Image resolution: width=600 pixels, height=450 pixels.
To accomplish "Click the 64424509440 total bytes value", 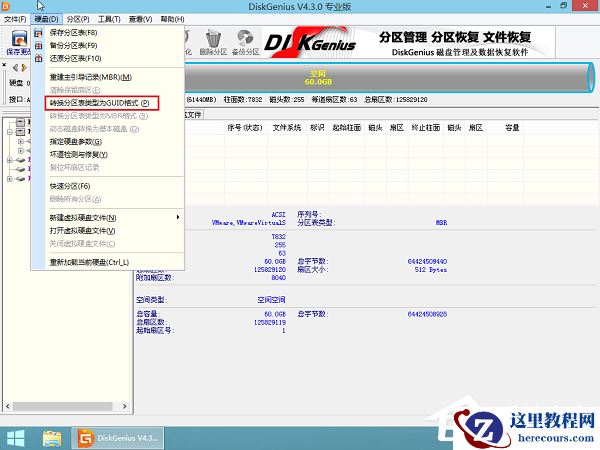I will click(x=427, y=262).
